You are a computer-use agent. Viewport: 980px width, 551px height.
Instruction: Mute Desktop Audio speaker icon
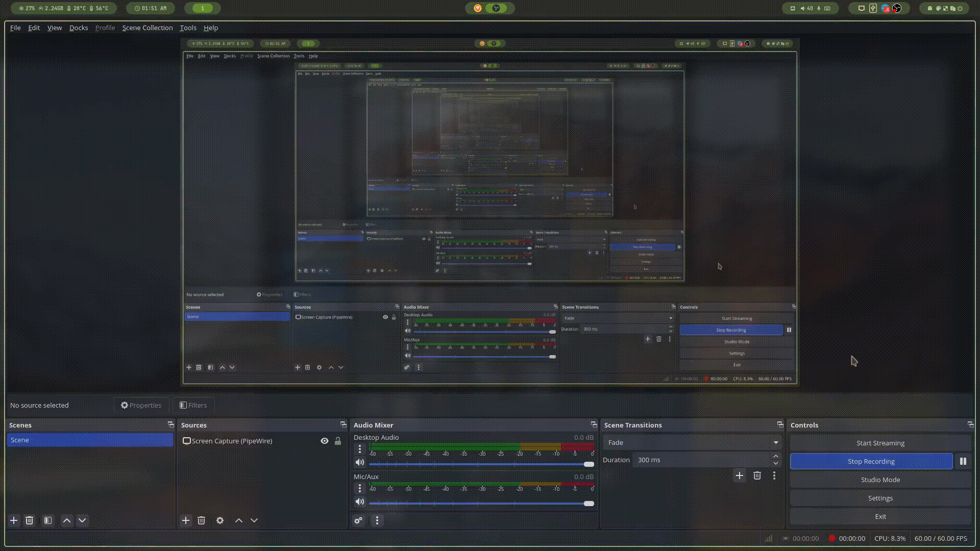(360, 463)
